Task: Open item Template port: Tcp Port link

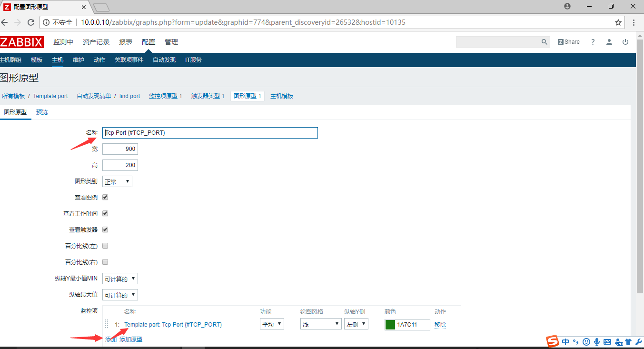Action: click(173, 324)
